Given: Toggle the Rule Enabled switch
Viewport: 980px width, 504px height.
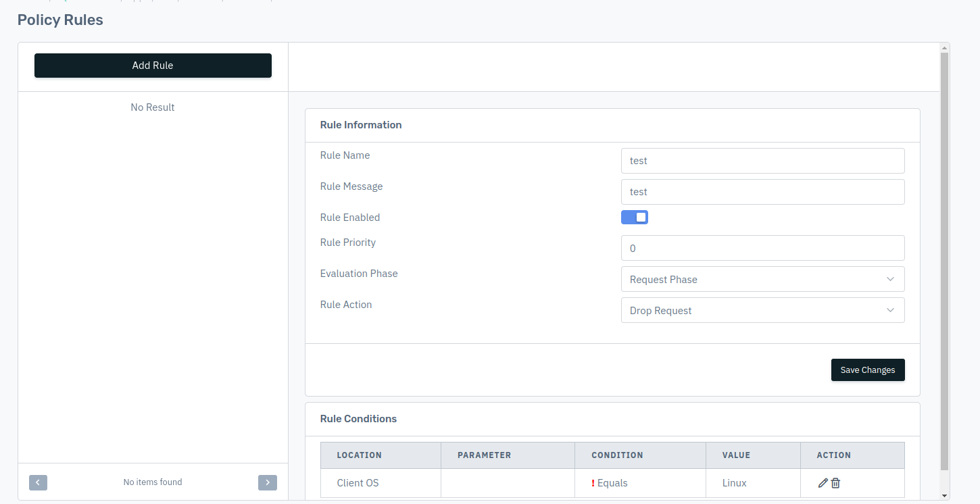Looking at the screenshot, I should 634,218.
